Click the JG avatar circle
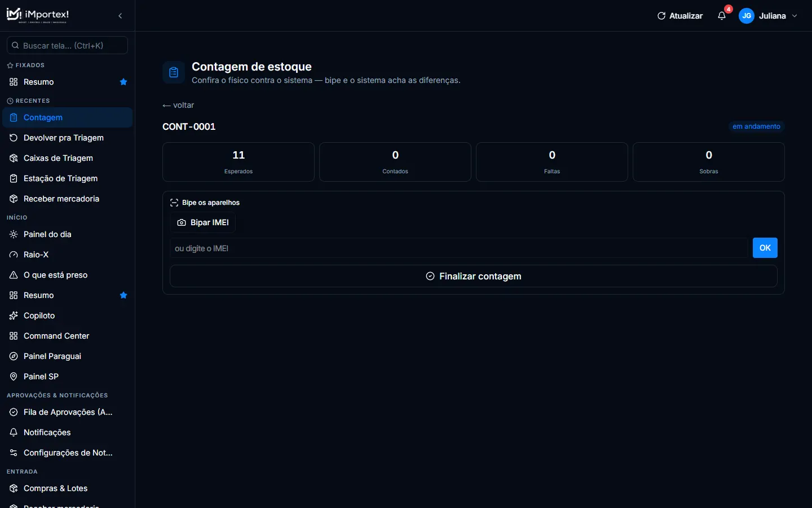 pos(747,16)
